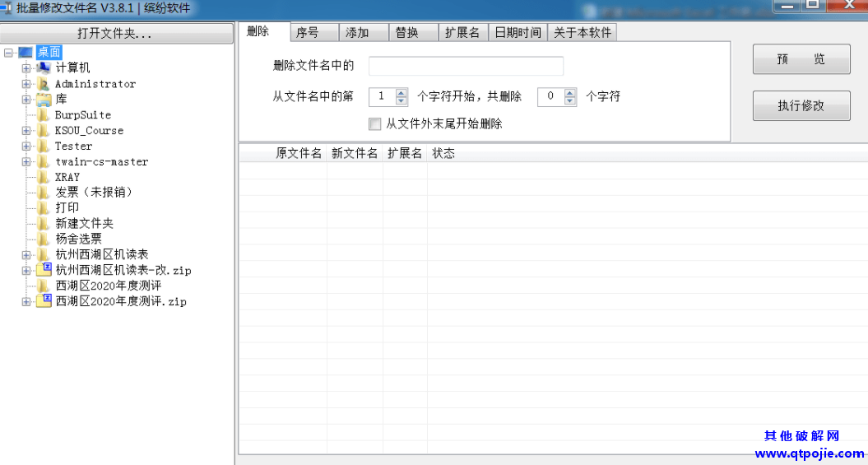Increase the delete character count
This screenshot has width=868, height=465.
570,93
